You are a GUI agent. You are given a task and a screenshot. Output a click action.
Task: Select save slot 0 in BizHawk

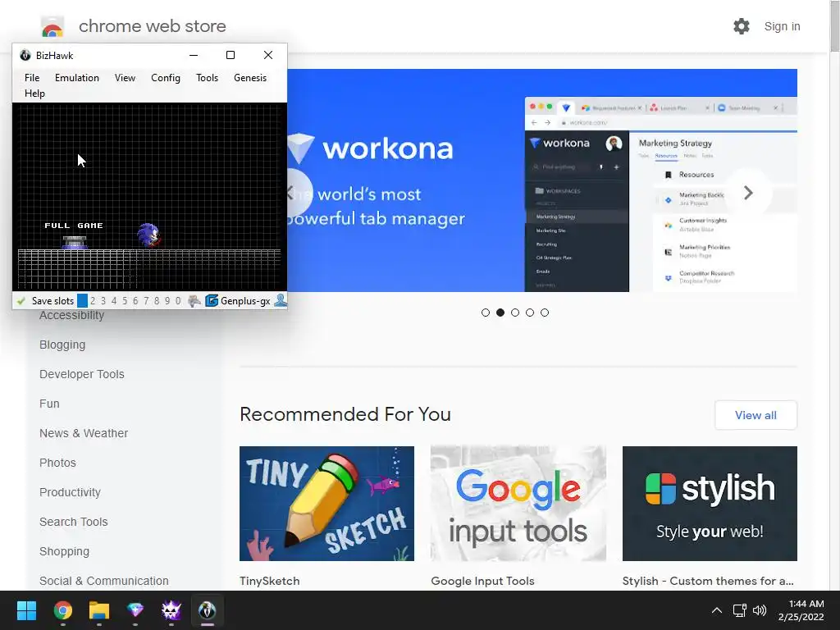(x=178, y=300)
